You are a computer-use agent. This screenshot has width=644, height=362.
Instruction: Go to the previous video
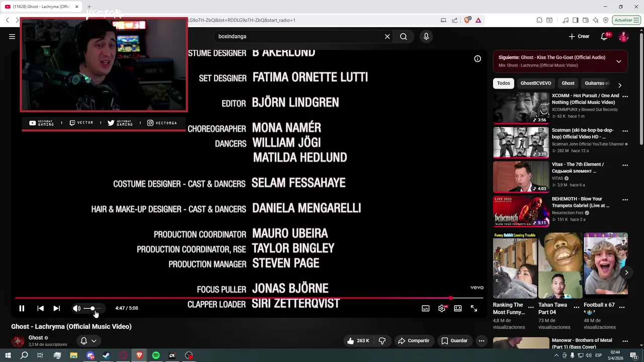click(x=40, y=308)
